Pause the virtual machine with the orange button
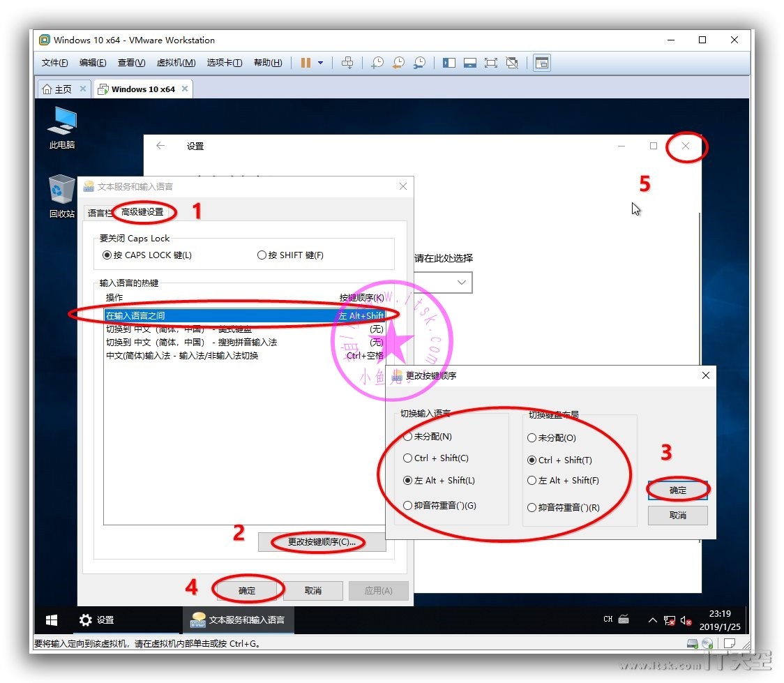Screen dimensions: 784x683 click(306, 63)
